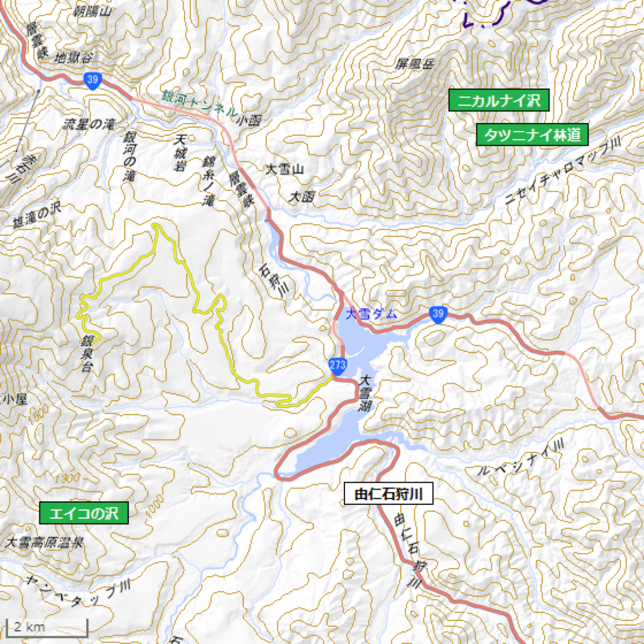Select the エイコの沢 green label
This screenshot has height=644, width=644.
pyautogui.click(x=84, y=513)
